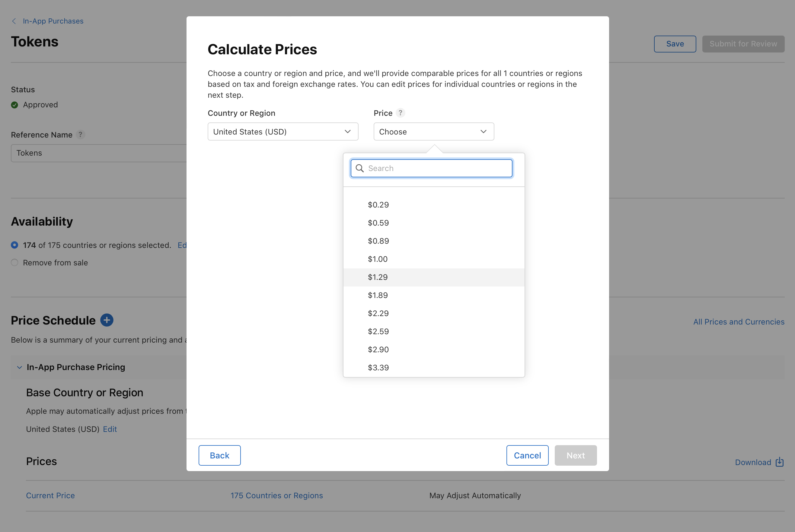Click the Reference Name help icon
This screenshot has height=532, width=795.
tap(80, 135)
